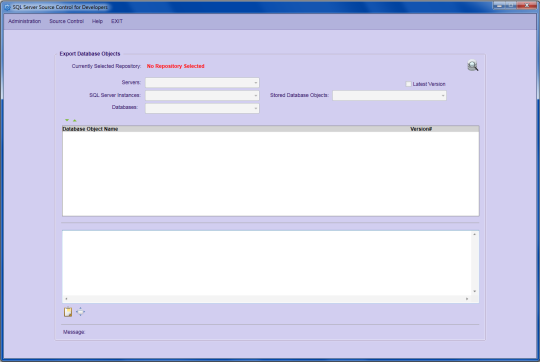Click inside the lower script text area

267,263
